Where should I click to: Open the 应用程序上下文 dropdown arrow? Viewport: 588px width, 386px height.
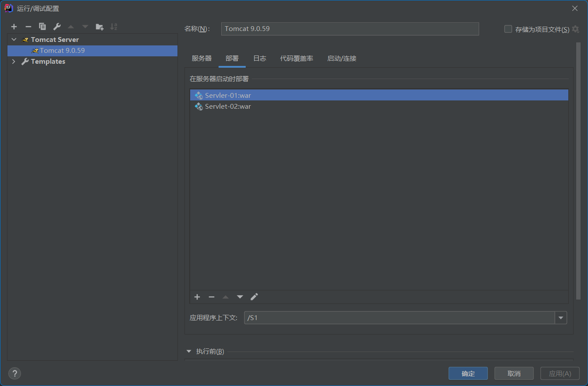coord(561,318)
